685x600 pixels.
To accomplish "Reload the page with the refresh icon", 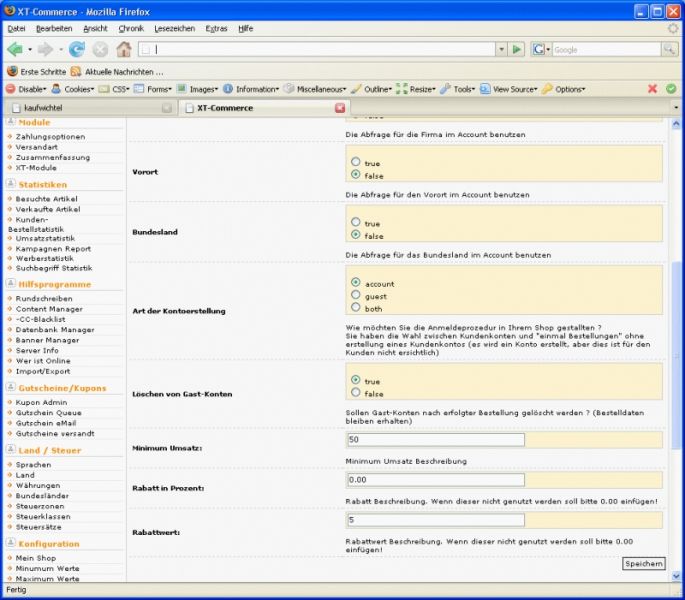I will [77, 49].
